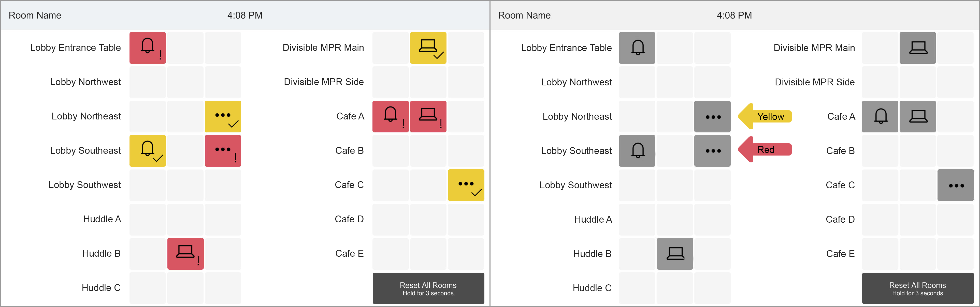980x307 pixels.
Task: Click gray ellipsis for Lobby Northeast
Action: (713, 117)
